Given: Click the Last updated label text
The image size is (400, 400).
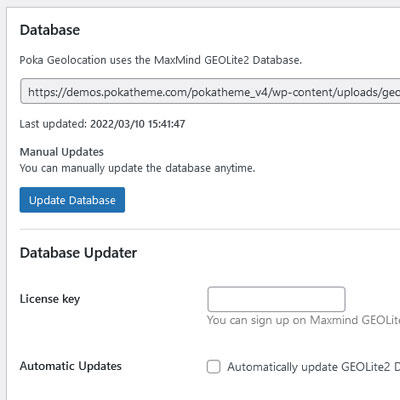Looking at the screenshot, I should pyautogui.click(x=53, y=124).
